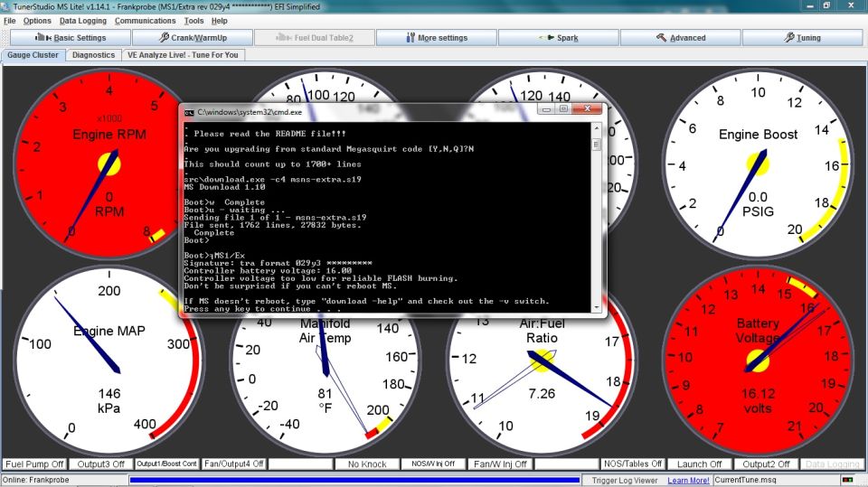Click the Fan/W Inj Off indicator
Image resolution: width=868 pixels, height=487 pixels.
(500, 464)
